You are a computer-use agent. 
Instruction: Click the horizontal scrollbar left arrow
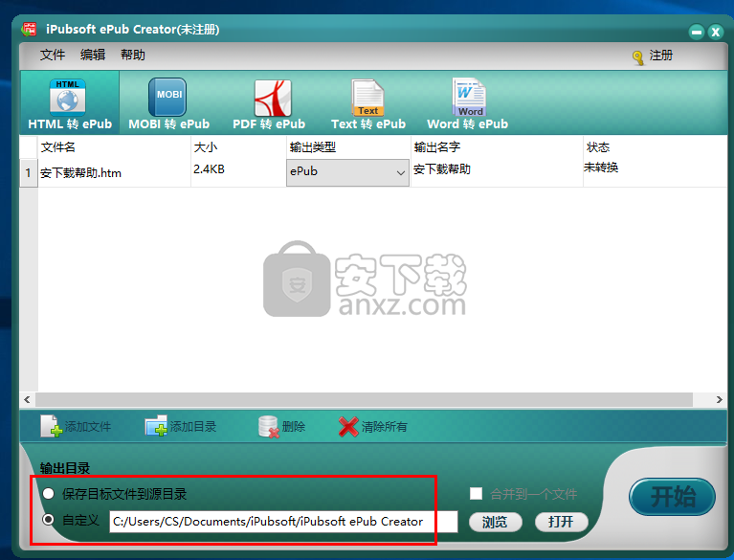pyautogui.click(x=27, y=399)
